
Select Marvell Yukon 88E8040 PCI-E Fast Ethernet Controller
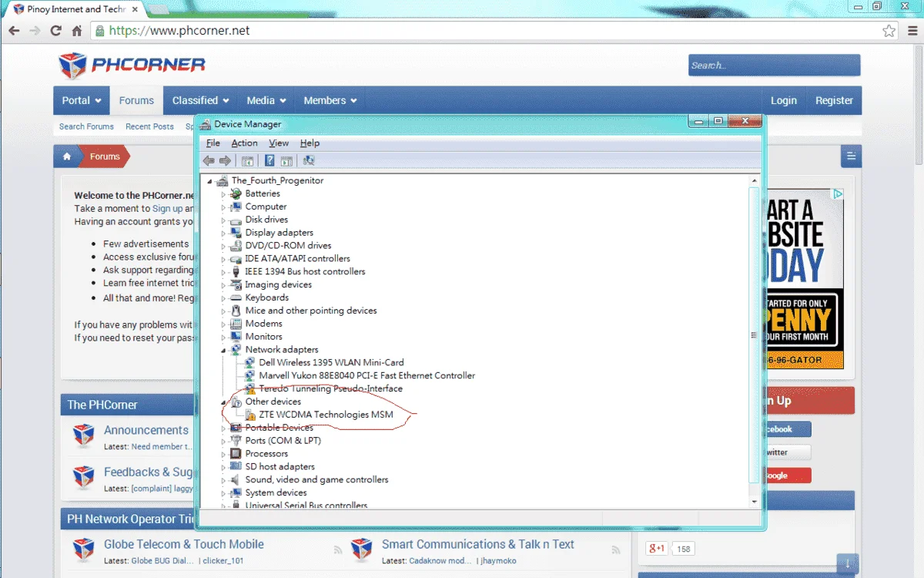click(x=367, y=376)
